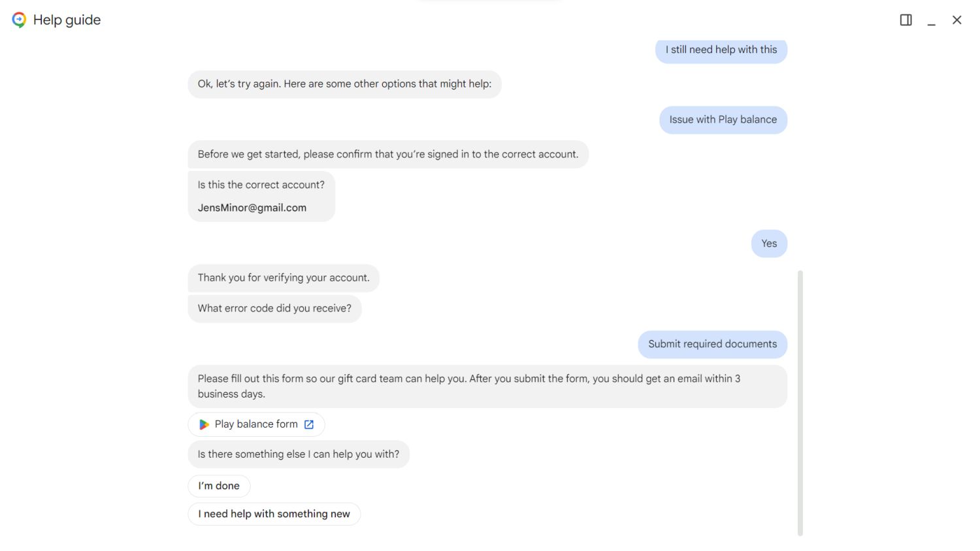This screenshot has height=551, width=980.
Task: Click the "Submit required documents" reply bubble
Action: coord(712,344)
